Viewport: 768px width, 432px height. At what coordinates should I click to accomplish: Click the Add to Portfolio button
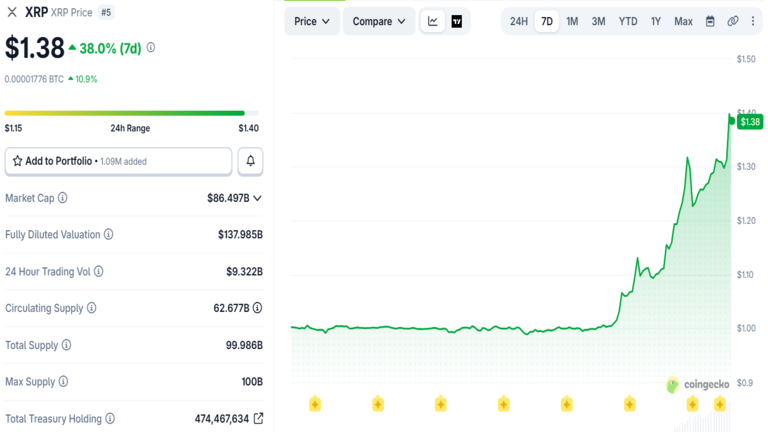point(118,161)
